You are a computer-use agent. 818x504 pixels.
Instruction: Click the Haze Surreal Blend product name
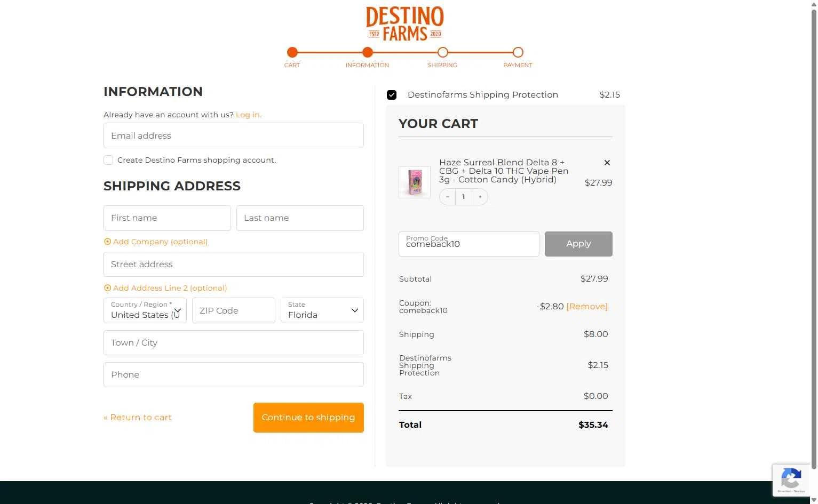504,171
